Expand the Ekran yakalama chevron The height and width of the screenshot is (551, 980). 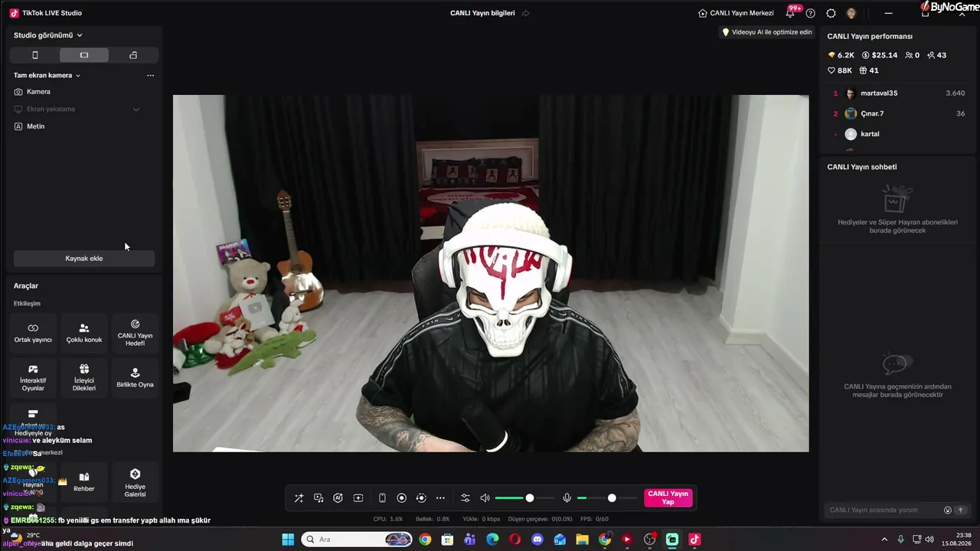point(136,109)
